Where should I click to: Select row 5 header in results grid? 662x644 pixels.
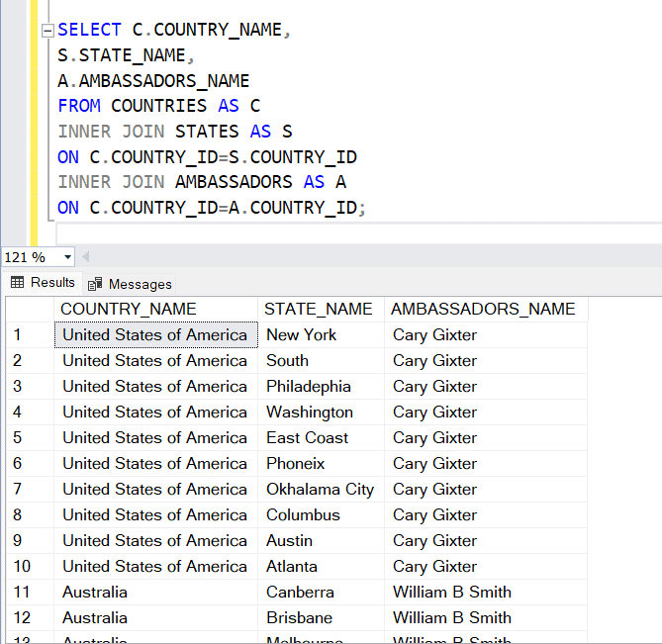[30, 438]
